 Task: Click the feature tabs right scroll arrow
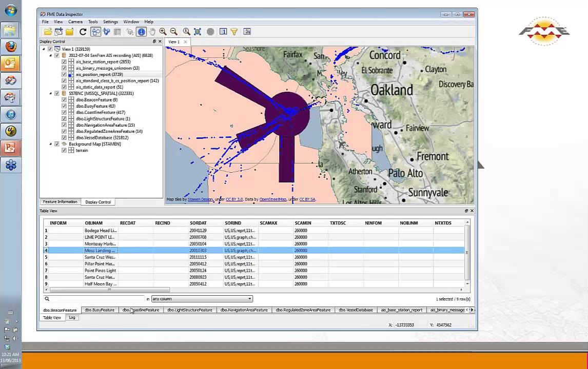click(472, 310)
